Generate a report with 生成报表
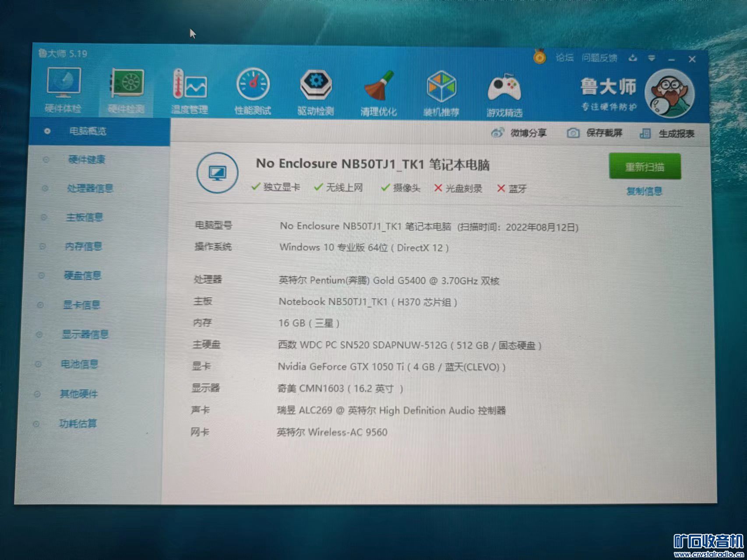This screenshot has width=747, height=560. coord(667,133)
